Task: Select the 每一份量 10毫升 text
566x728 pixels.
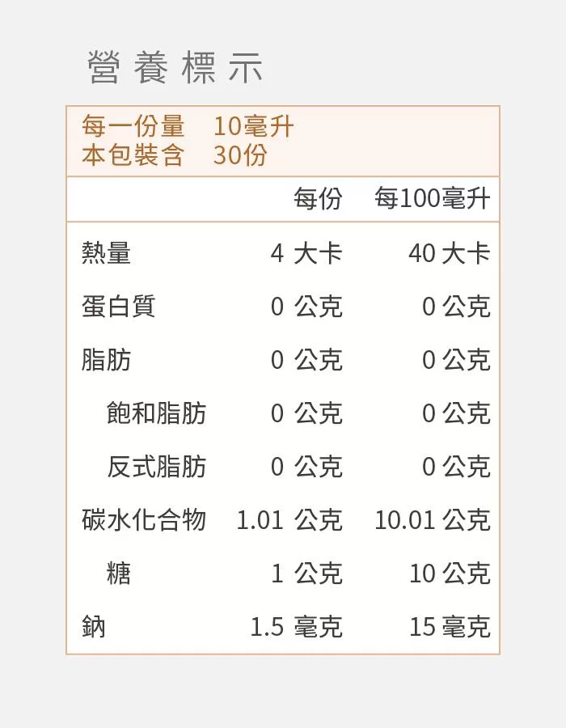Action: (x=188, y=126)
